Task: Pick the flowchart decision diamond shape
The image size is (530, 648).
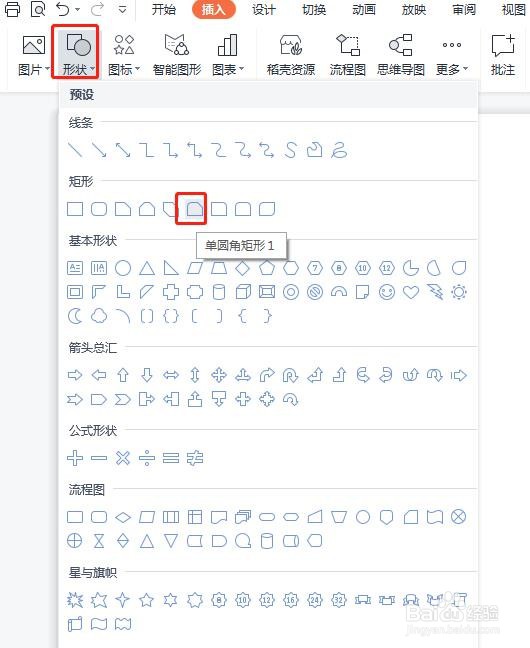Action: pos(123,517)
